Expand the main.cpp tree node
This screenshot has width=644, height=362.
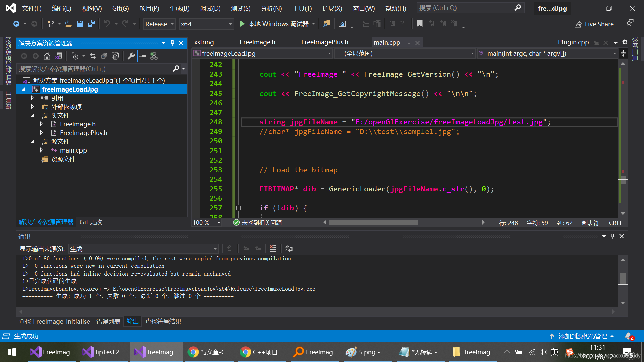coord(41,150)
